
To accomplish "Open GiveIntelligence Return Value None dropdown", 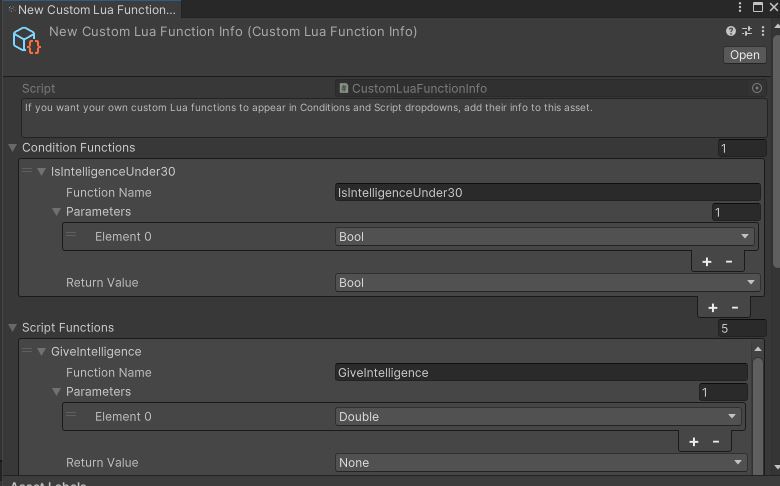I will [x=541, y=463].
